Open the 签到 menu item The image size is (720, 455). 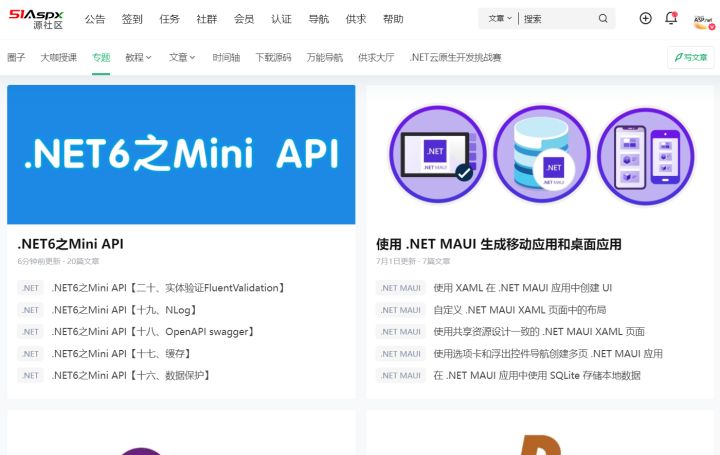pyautogui.click(x=132, y=19)
